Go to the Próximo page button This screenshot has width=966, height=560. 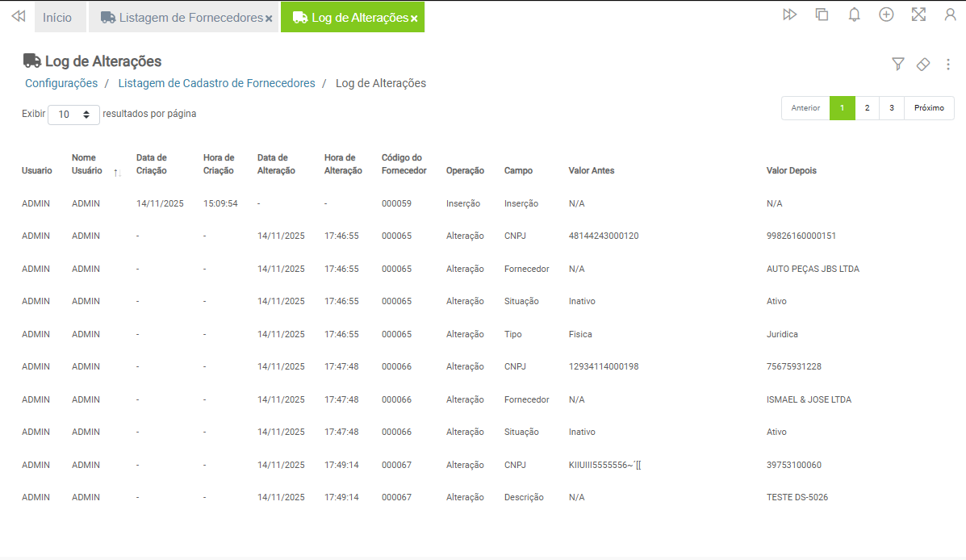tap(929, 108)
